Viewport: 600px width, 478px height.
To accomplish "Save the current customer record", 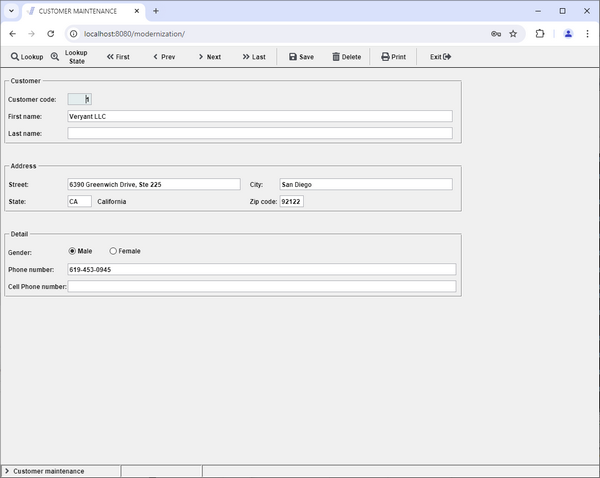I will point(301,57).
